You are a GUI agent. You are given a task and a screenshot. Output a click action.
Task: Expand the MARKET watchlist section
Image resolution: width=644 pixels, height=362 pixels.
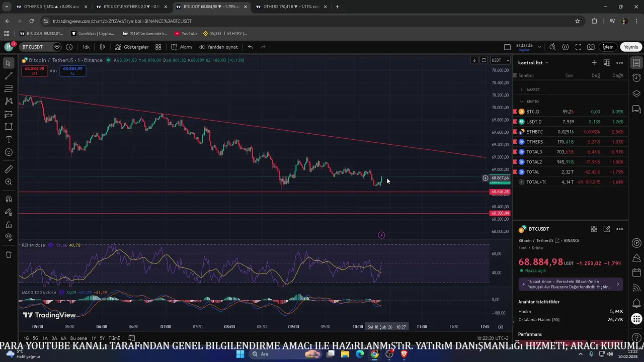tap(521, 89)
